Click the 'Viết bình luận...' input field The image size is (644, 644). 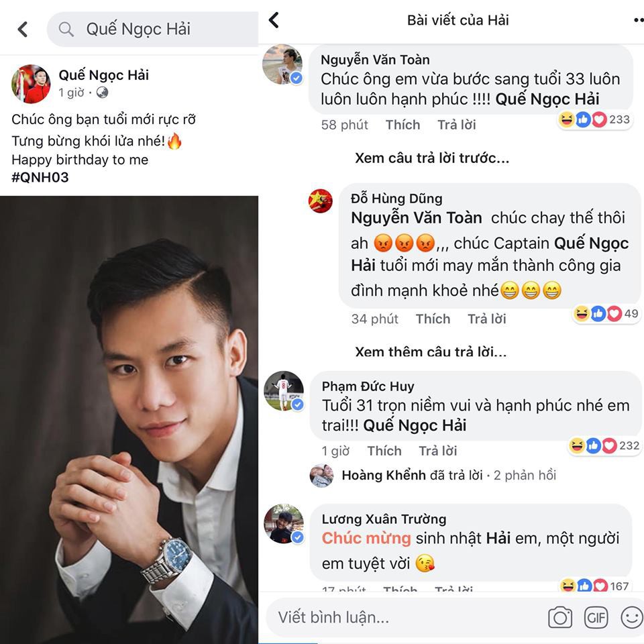click(402, 617)
